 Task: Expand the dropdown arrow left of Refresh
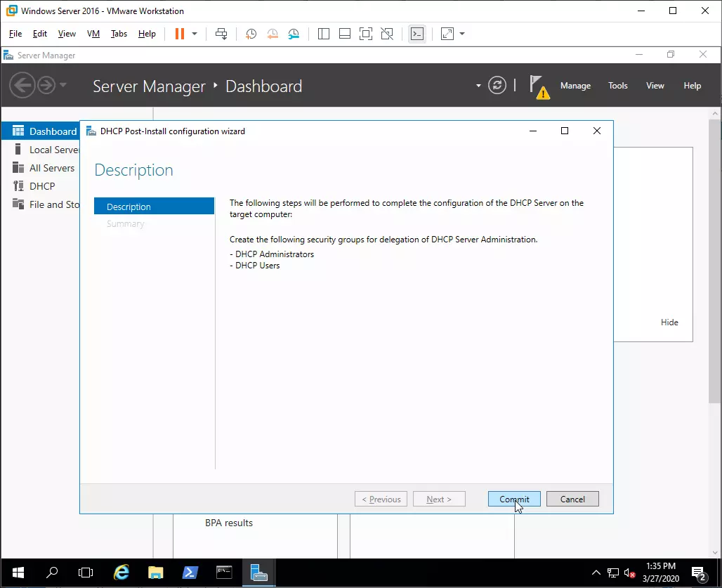pyautogui.click(x=478, y=86)
